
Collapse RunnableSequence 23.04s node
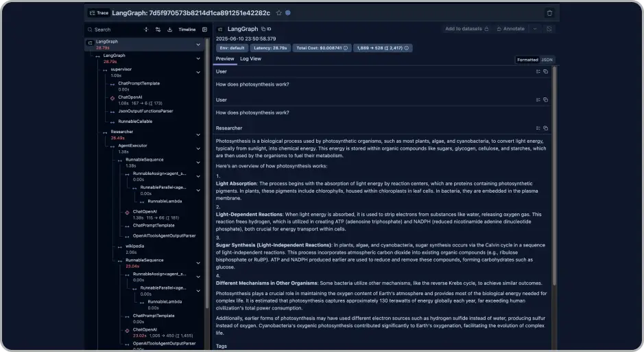198,263
